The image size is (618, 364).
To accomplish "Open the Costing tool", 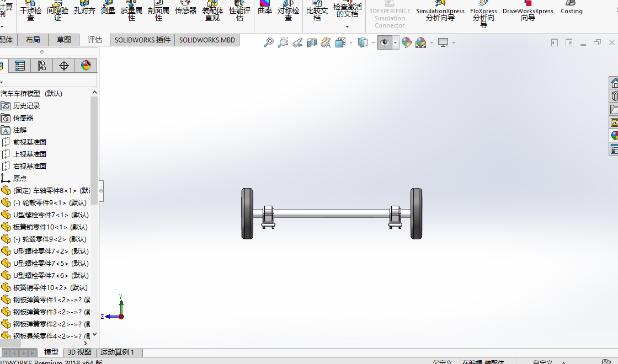I will point(572,8).
